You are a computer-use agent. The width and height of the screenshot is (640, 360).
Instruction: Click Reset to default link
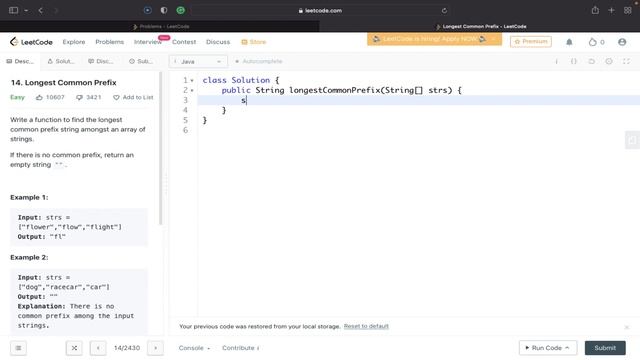[x=366, y=326]
